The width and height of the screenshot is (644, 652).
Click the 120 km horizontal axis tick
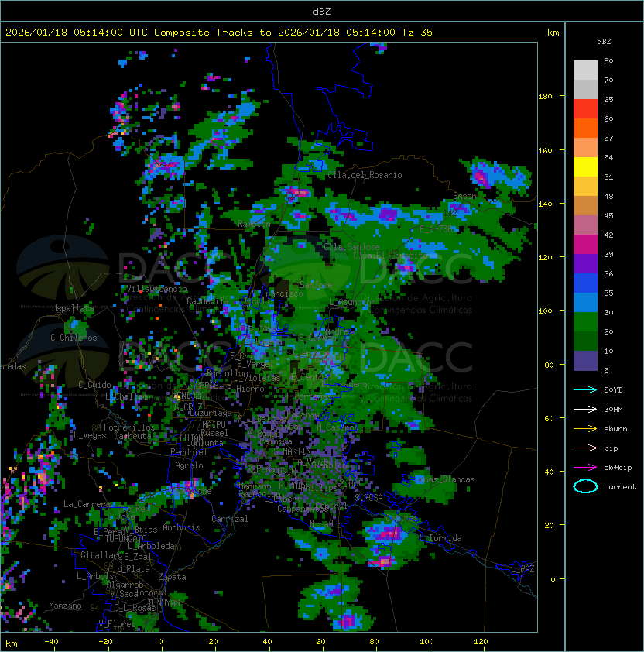(481, 642)
